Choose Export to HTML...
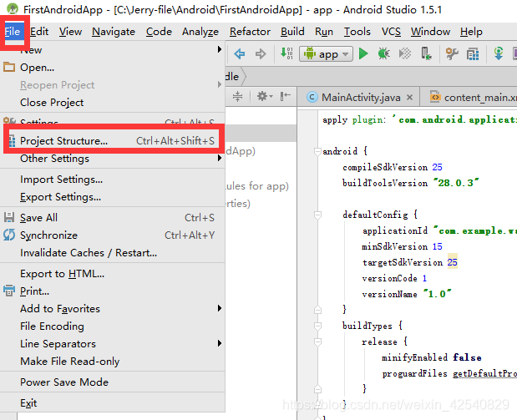This screenshot has width=517, height=420. pyautogui.click(x=113, y=274)
